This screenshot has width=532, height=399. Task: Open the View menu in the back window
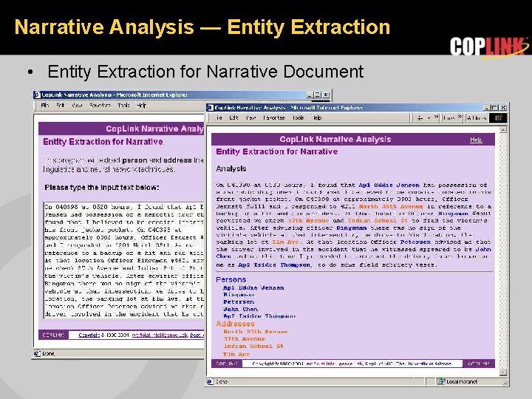coord(78,106)
